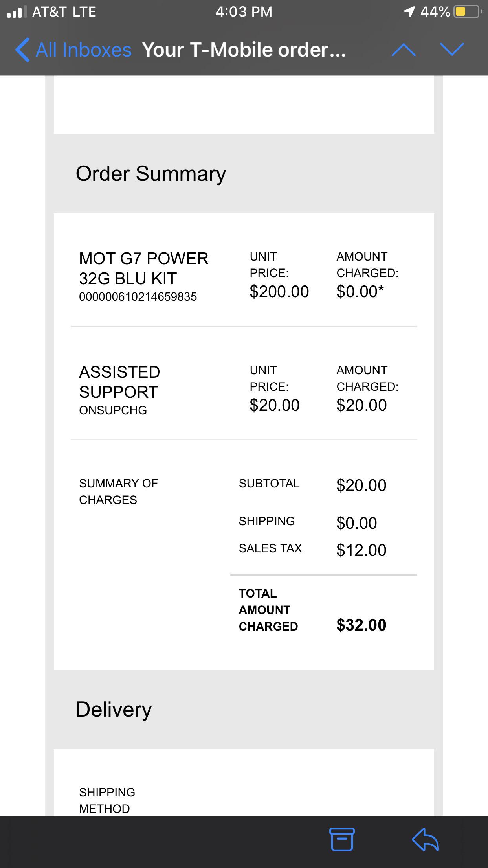
Task: Tap the ASSISTED SUPPORT line item
Action: 119,381
